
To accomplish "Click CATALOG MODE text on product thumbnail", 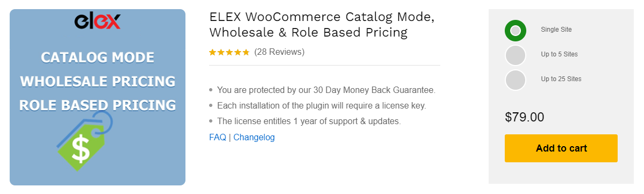I will (98, 58).
